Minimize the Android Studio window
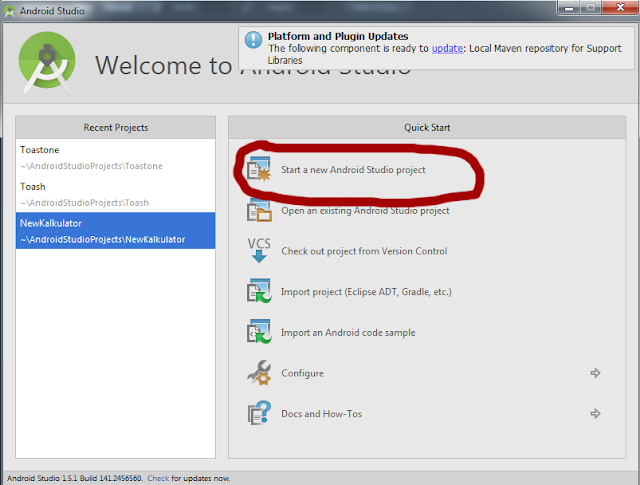The image size is (640, 485). [569, 7]
